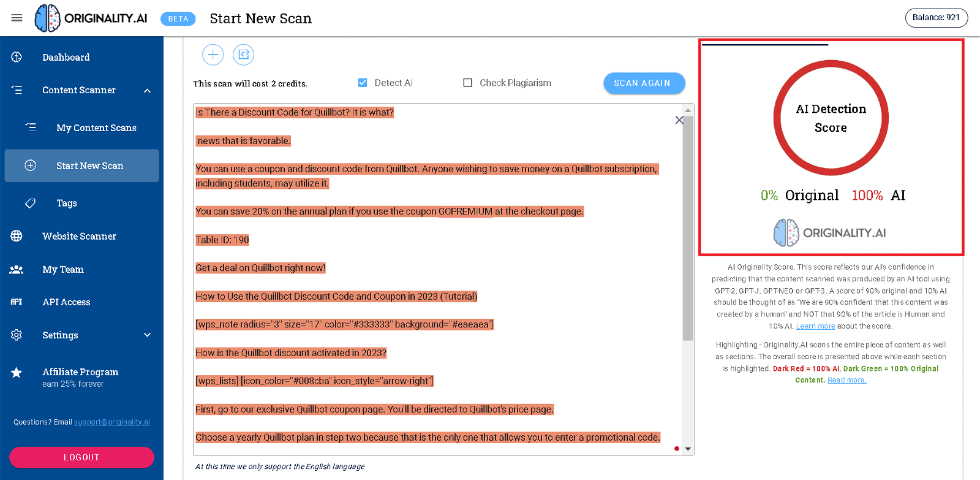
Task: Click the API Access icon
Action: tap(17, 302)
